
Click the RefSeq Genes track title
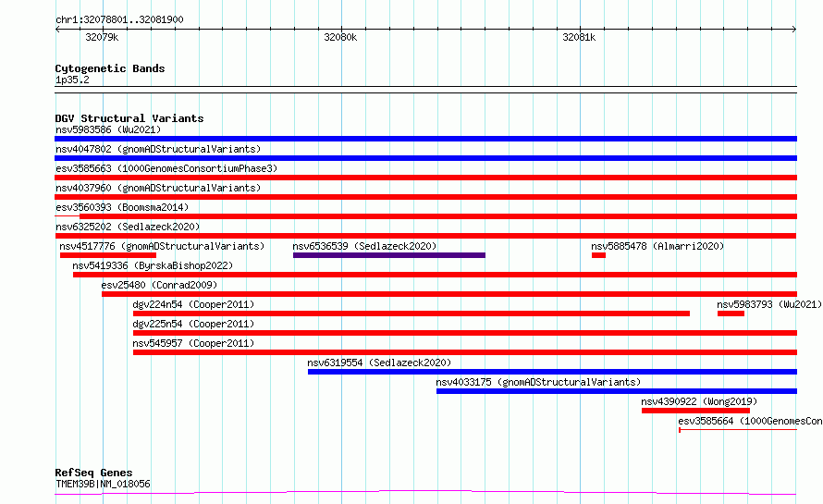point(93,473)
